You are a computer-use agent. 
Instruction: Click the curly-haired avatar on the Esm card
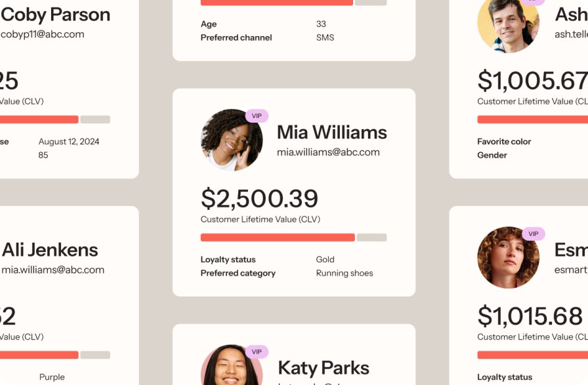click(x=508, y=258)
